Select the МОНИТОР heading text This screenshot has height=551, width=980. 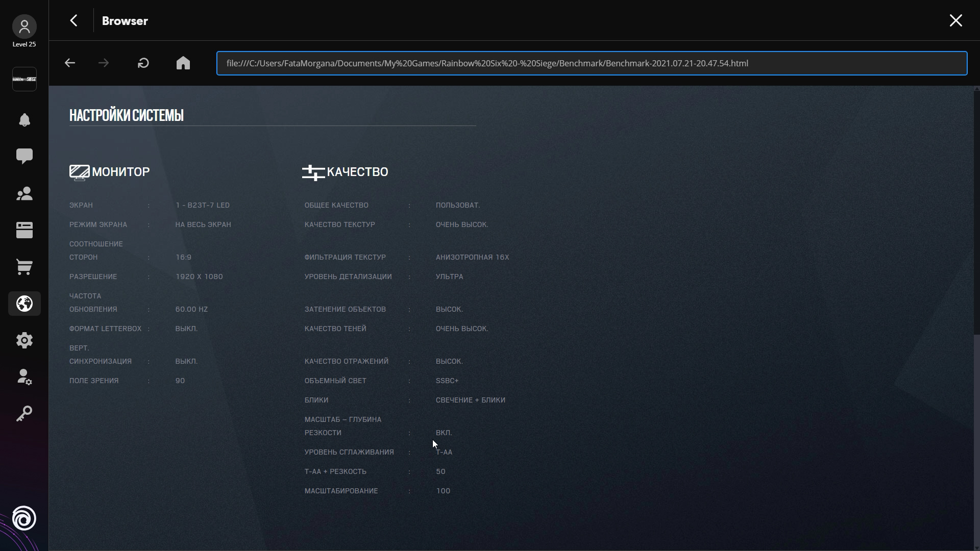(121, 172)
